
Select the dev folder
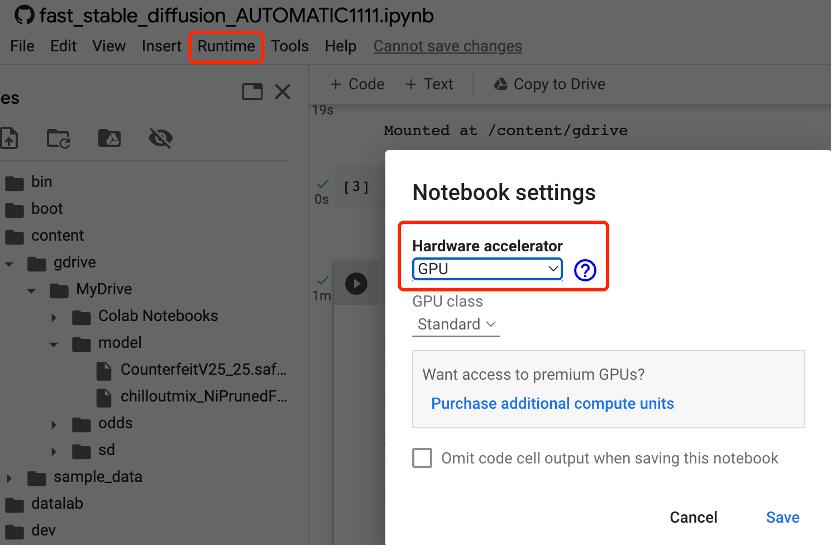click(x=30, y=531)
